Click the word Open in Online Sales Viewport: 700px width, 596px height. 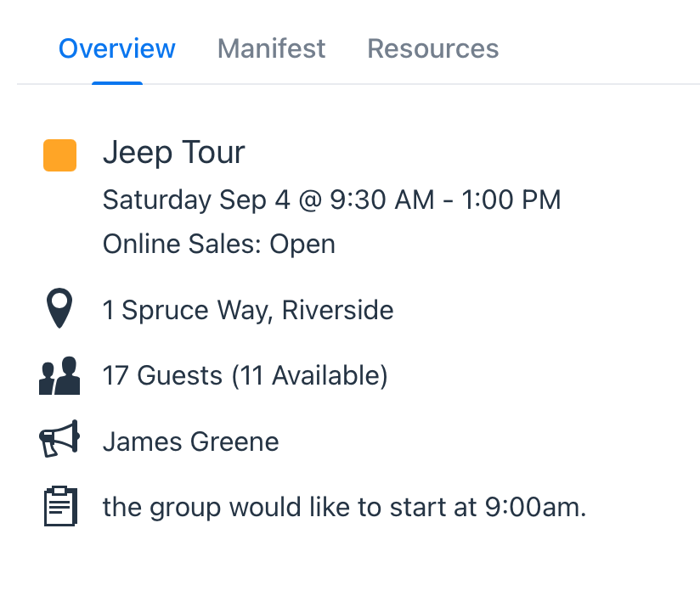coord(302,245)
